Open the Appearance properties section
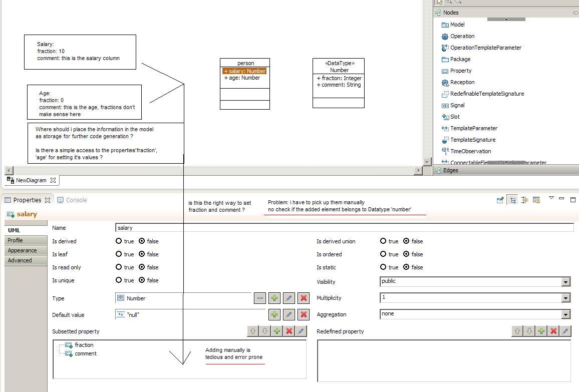This screenshot has height=392, width=579. [26, 250]
